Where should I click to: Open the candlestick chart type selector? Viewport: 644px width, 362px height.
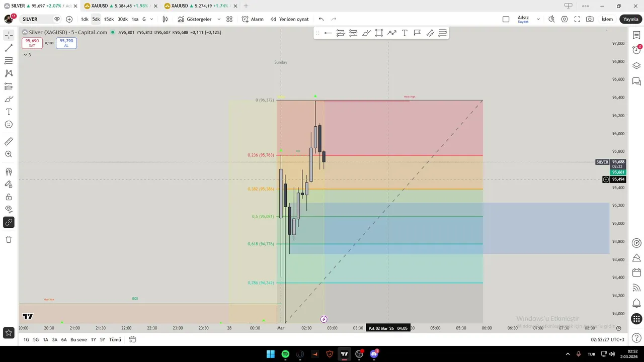point(165,19)
